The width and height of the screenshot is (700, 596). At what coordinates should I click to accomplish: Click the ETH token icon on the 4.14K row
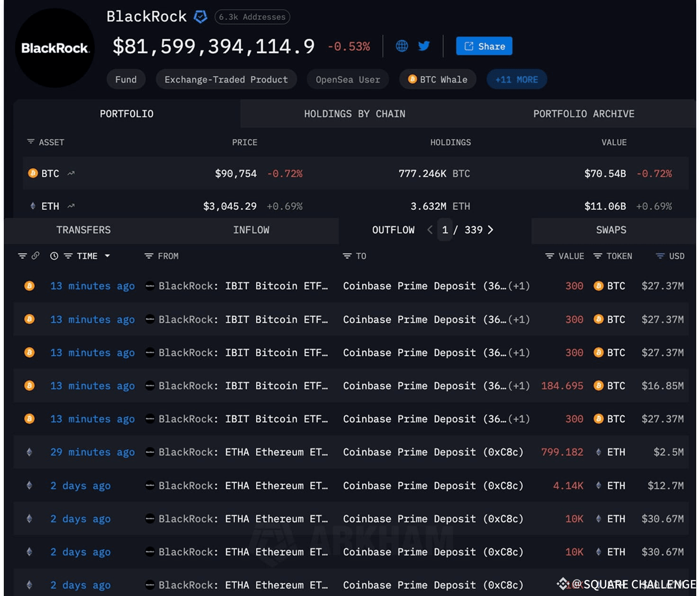tap(599, 486)
